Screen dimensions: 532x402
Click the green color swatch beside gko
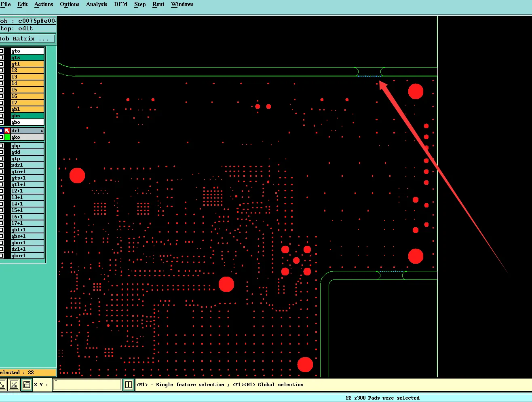[7, 137]
